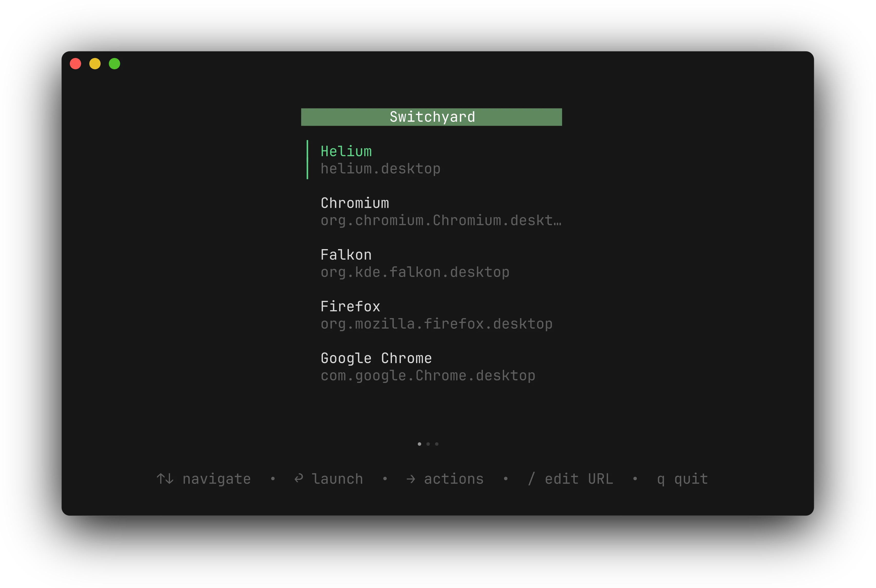Viewport: 876px width, 588px height.
Task: Click the org.mozilla.firefox.desktop subtitle
Action: tap(437, 324)
